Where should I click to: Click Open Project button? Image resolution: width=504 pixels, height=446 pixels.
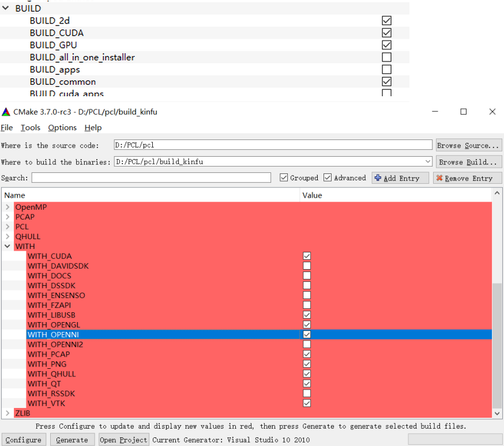(123, 440)
